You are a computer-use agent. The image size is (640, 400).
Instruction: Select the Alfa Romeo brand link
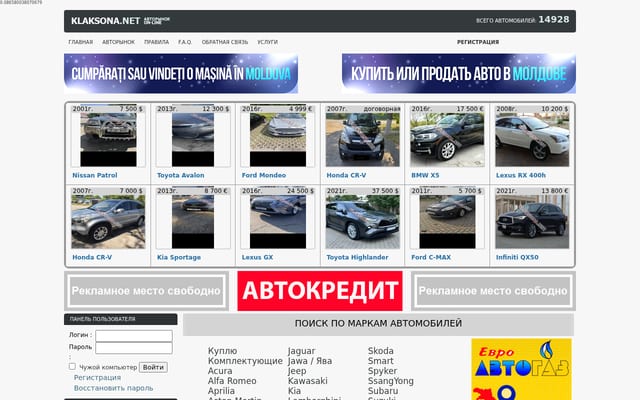pos(232,381)
